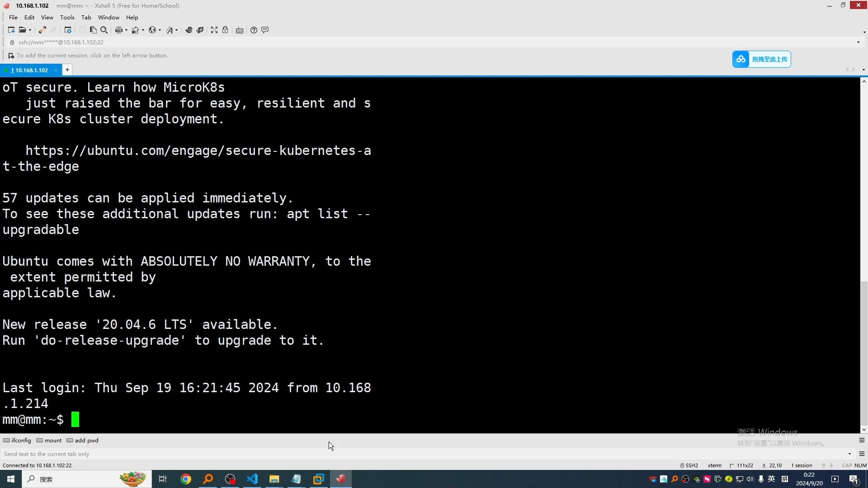The width and height of the screenshot is (868, 488).
Task: Click the OBS Studio tray icon
Action: [685, 479]
